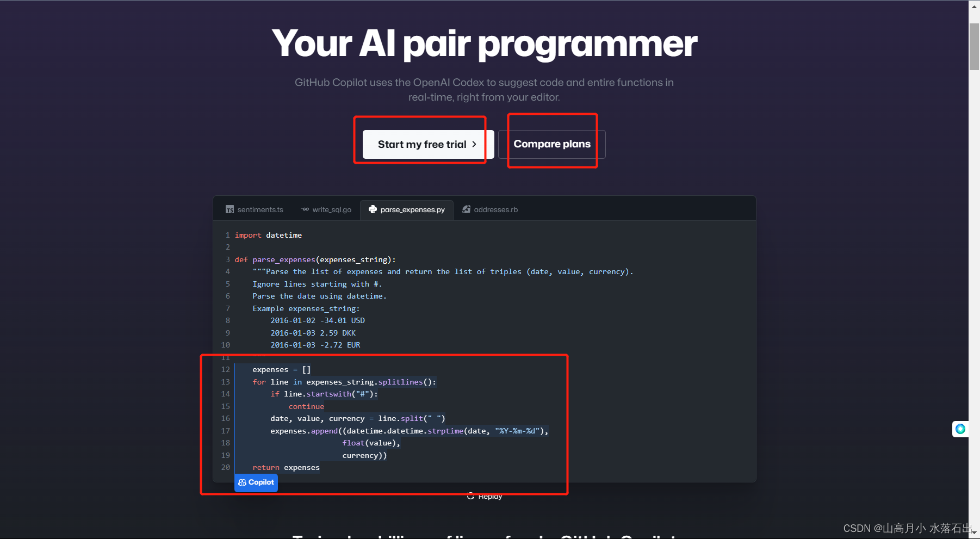Click the 'Ignore lines starting with #.' line

click(x=317, y=284)
